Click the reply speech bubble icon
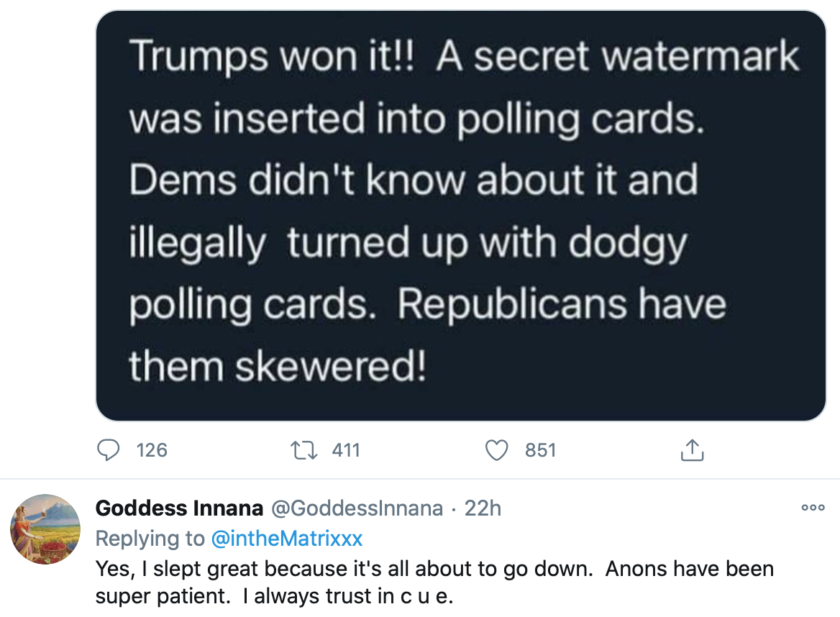The height and width of the screenshot is (617, 840). pyautogui.click(x=108, y=450)
